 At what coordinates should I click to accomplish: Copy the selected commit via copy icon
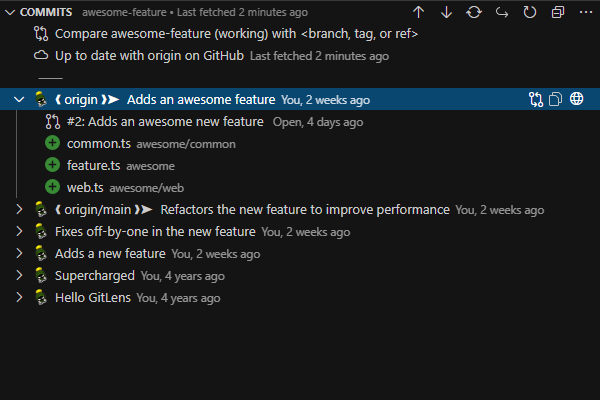coord(556,99)
